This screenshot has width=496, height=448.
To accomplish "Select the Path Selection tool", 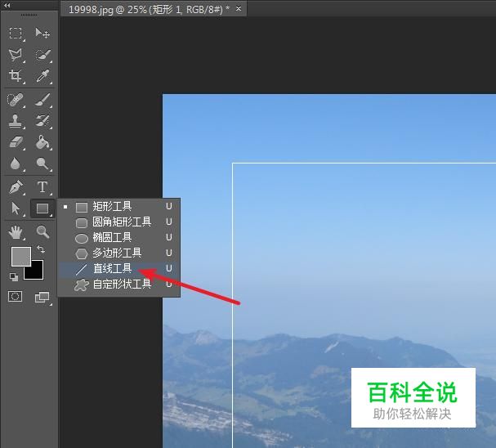I will [x=16, y=208].
